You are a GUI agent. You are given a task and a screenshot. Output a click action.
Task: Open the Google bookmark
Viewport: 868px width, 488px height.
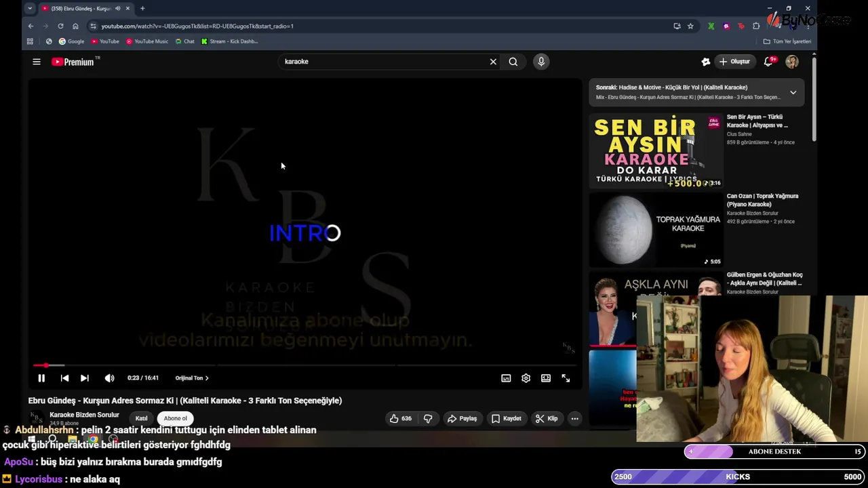click(x=71, y=41)
